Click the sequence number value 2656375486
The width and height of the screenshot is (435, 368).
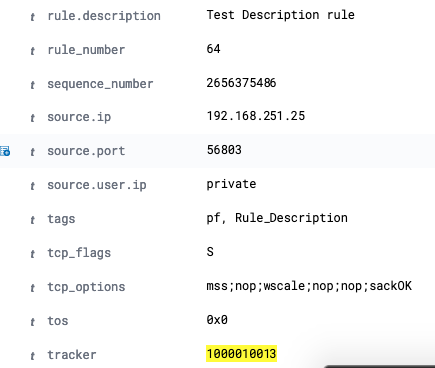tap(241, 83)
